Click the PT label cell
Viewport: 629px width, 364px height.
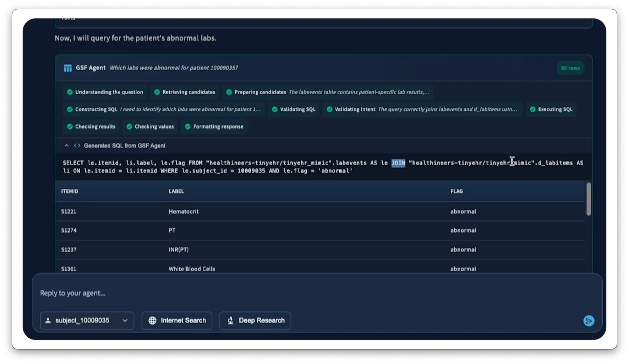coord(172,230)
